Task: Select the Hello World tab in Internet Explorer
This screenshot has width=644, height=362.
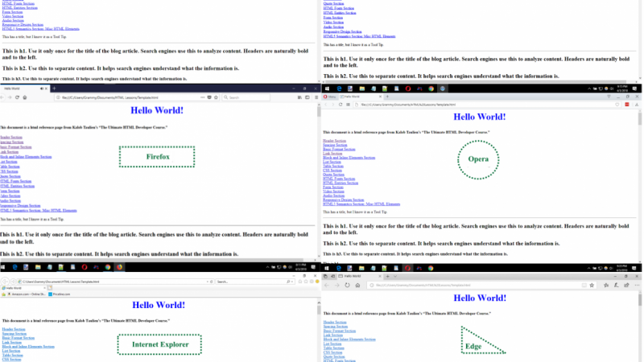Action: (24, 288)
